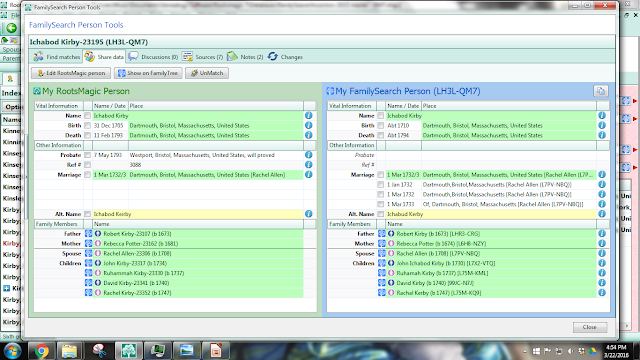Screen dimensions: 640x360
Task: Open Google Chrome from taskbar
Action: [x=41, y=351]
